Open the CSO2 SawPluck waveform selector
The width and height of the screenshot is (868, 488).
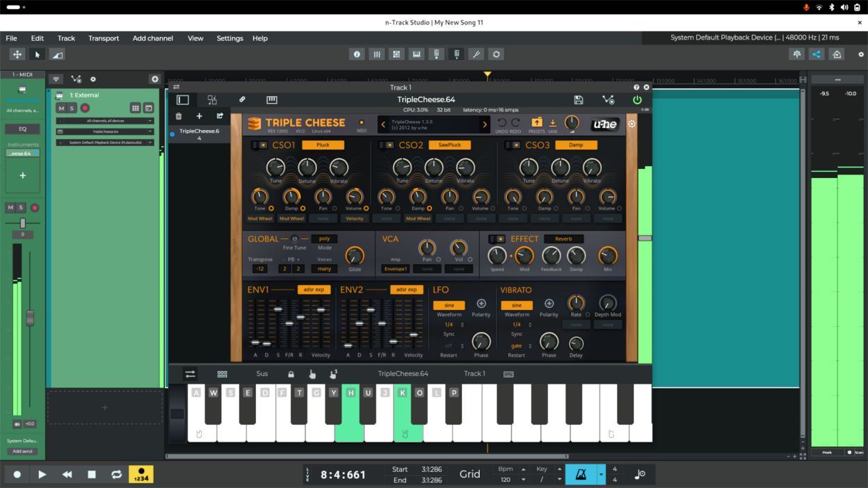[x=449, y=145]
